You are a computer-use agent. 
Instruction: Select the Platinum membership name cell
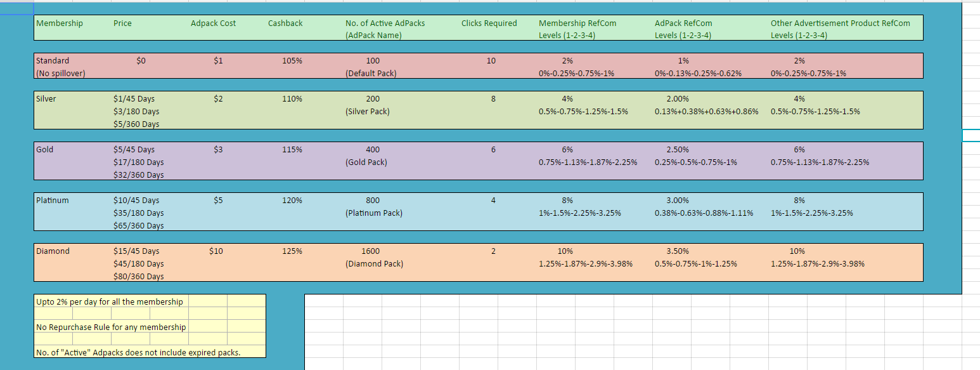click(x=53, y=201)
